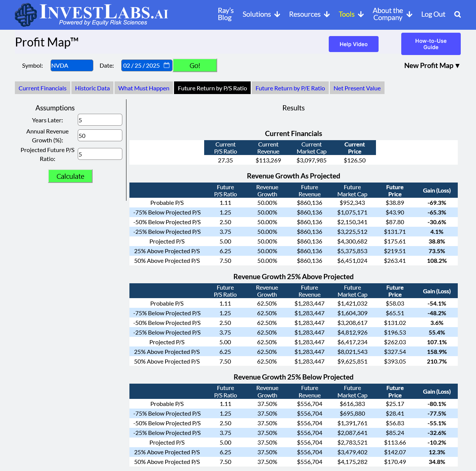
Task: Open the Tools dropdown menu
Action: point(351,14)
